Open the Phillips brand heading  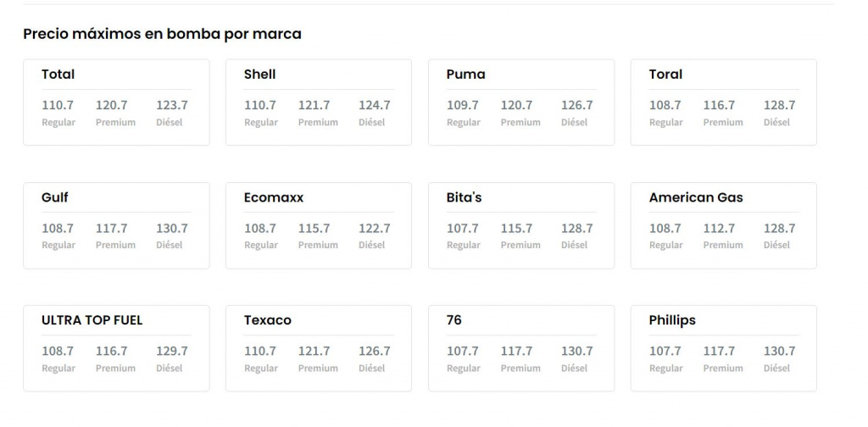672,320
